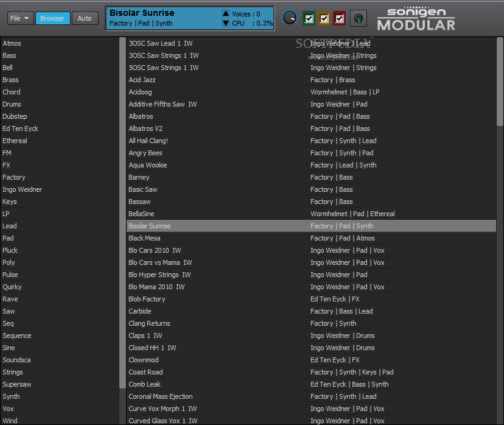Image resolution: width=504 pixels, height=425 pixels.
Task: Load the Acid Jazz preset
Action: click(312, 80)
